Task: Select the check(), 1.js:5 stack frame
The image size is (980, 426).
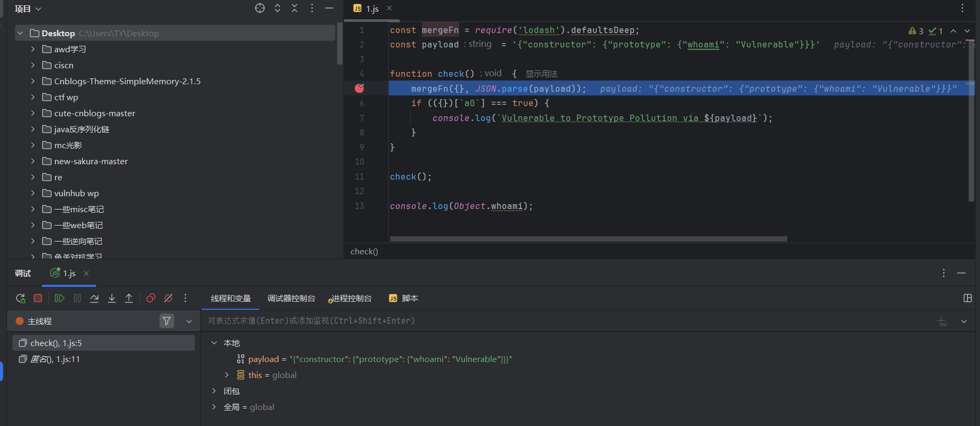Action: 103,343
